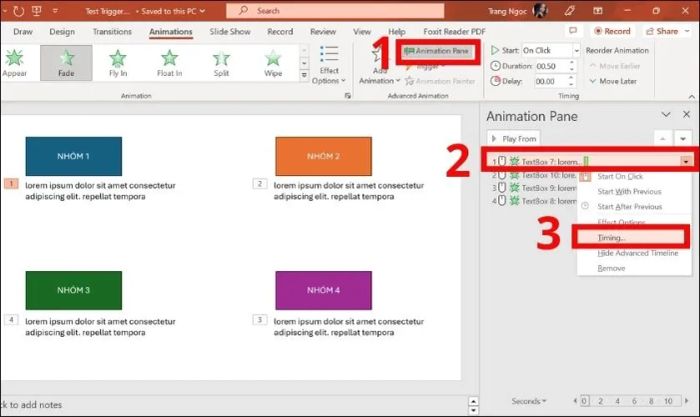Edit the Duration field value
Viewport: 700px width, 417px height.
coord(551,66)
